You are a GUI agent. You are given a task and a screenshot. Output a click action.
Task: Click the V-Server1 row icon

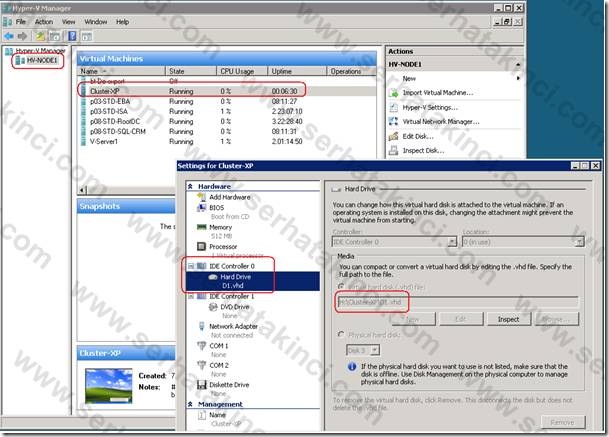tap(83, 142)
